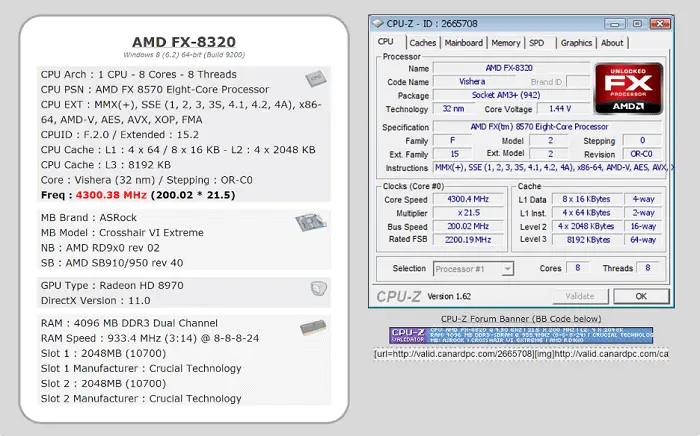Click the CPU PSN AMD FX 8570 line

(155, 90)
